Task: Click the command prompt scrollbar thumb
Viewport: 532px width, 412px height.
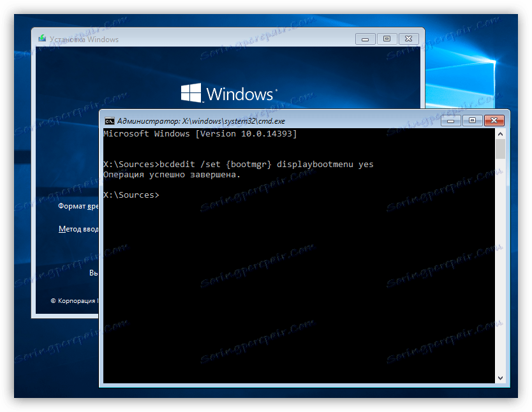Action: point(500,149)
